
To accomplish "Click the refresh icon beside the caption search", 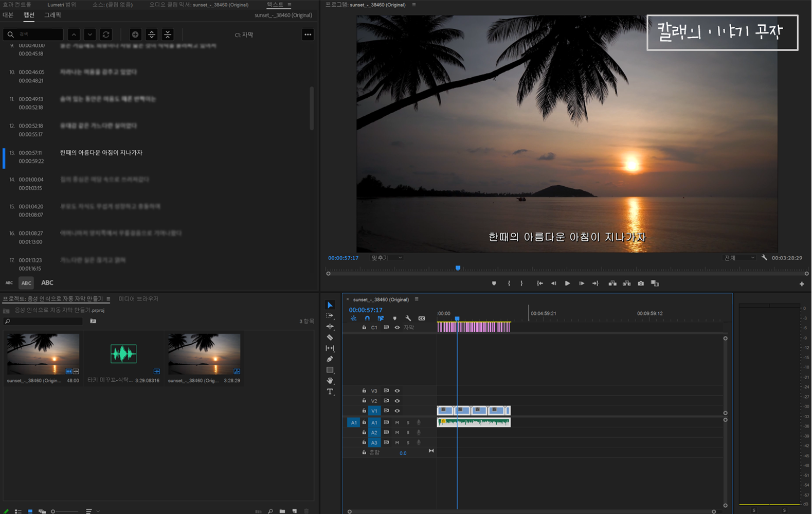I will [x=106, y=34].
